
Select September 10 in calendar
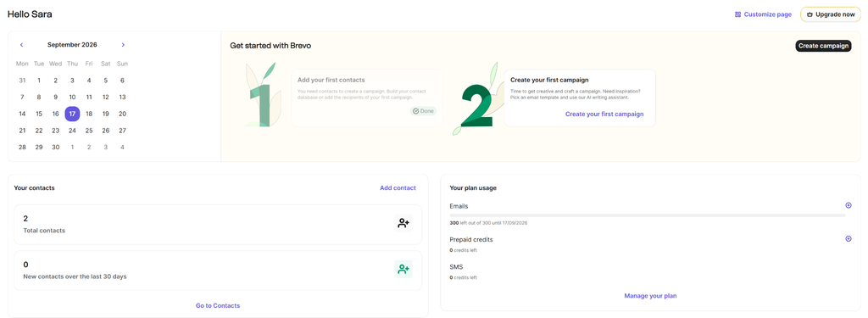pyautogui.click(x=72, y=97)
